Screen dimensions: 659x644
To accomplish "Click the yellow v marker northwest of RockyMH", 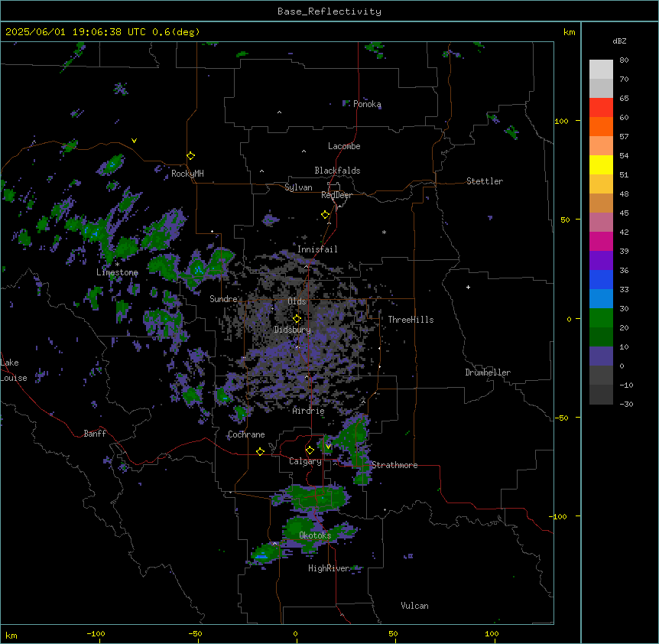I will click(x=134, y=141).
